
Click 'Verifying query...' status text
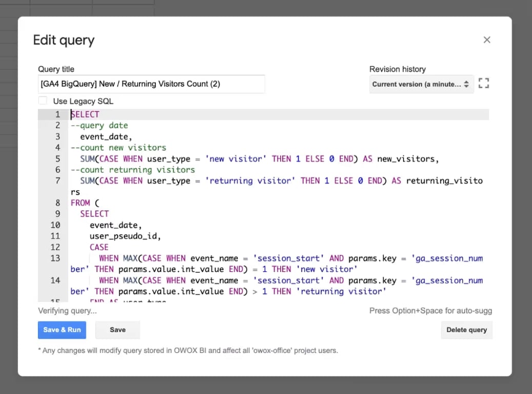tap(67, 311)
